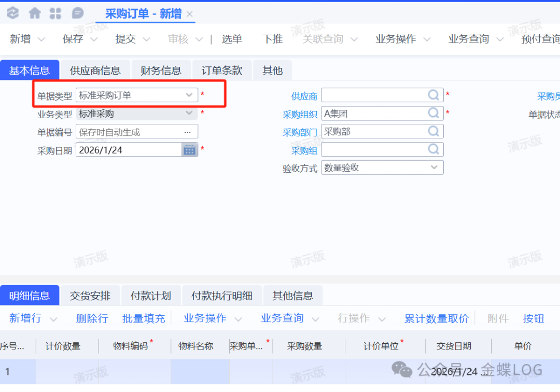Click the 批量填充 button

point(144,318)
